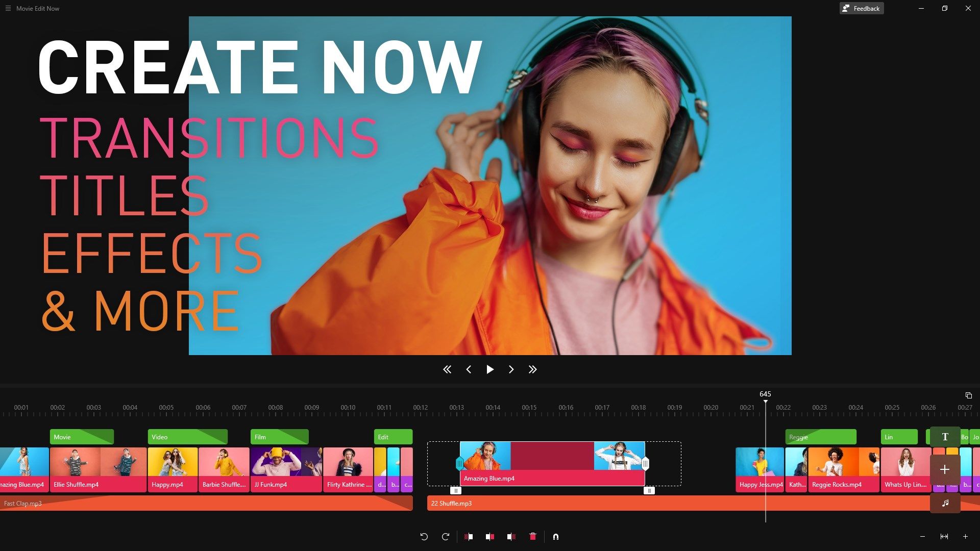
Task: Skip to beginning of timeline
Action: (x=447, y=369)
